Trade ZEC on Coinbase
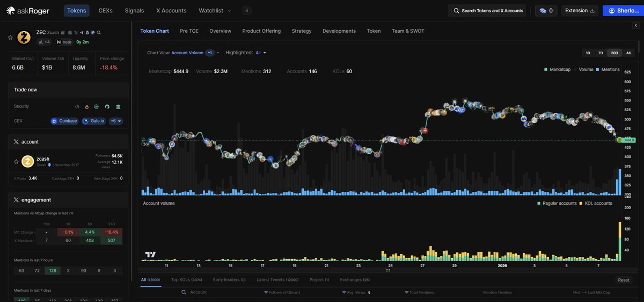This screenshot has height=302, width=644. pos(64,121)
